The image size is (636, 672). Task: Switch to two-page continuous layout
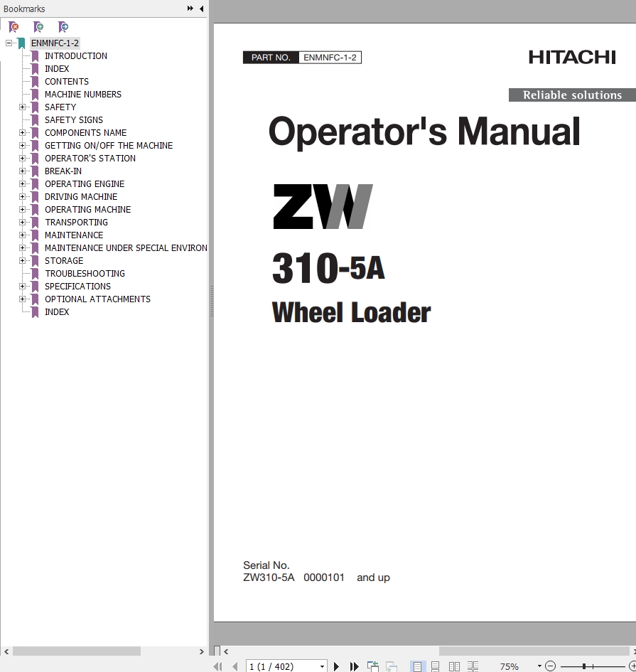click(473, 666)
